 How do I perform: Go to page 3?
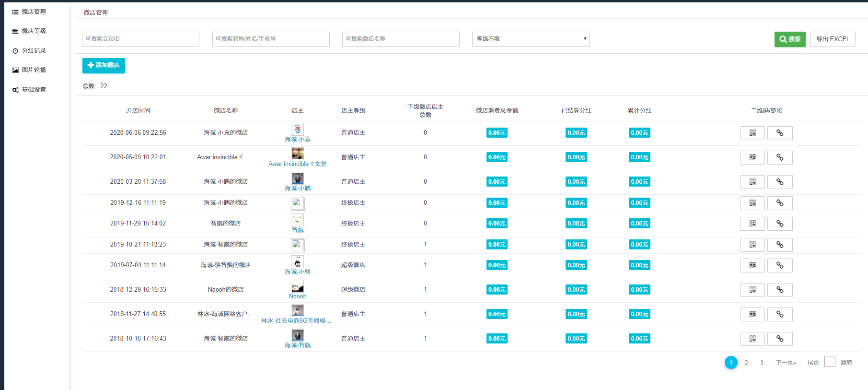(x=762, y=363)
